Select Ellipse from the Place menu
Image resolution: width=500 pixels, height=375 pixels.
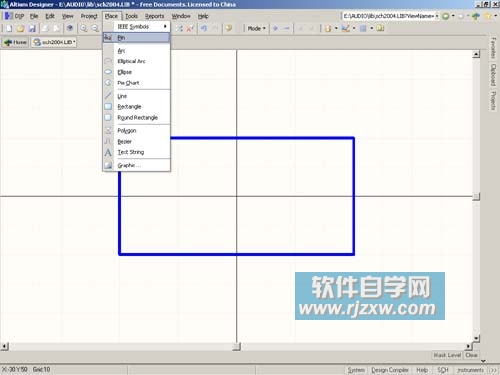coord(136,72)
